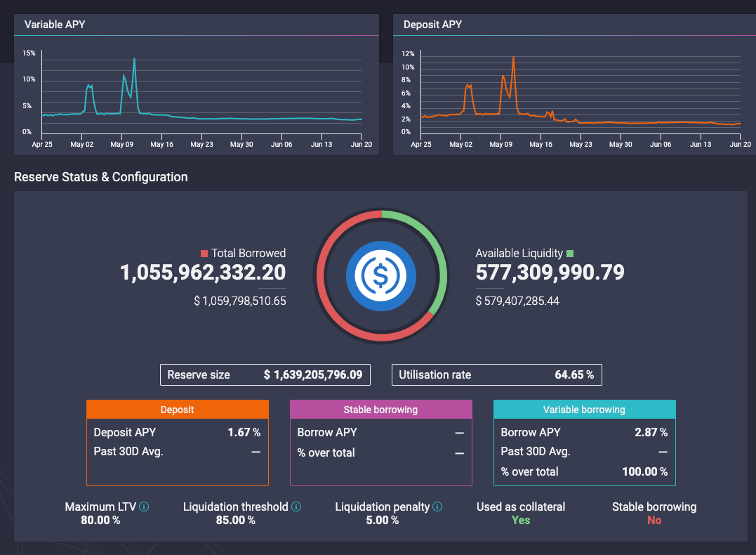
Task: Click the Maximum LTV info icon
Action: click(144, 507)
